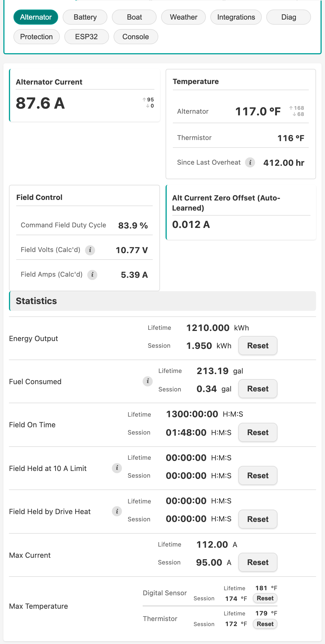
Task: Open the Diag tab
Action: pos(289,17)
